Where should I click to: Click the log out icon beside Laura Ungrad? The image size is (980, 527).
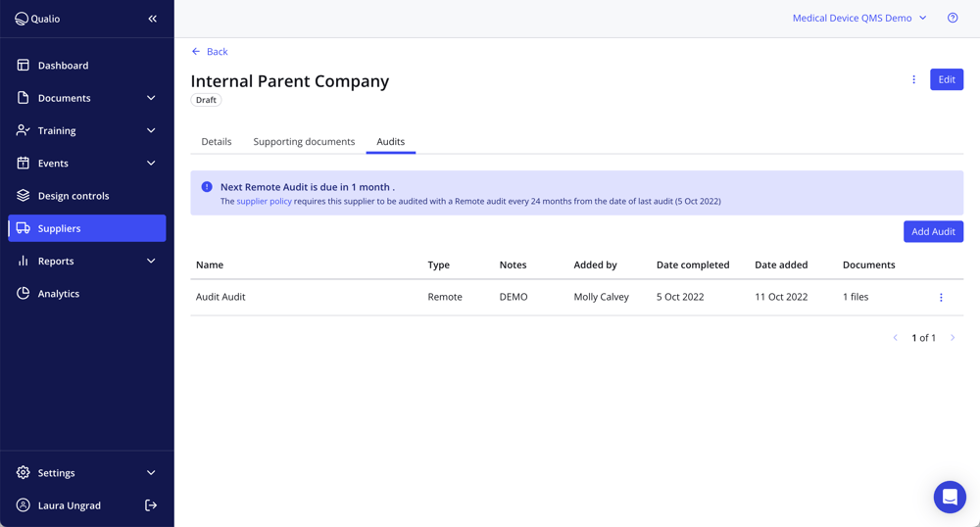tap(151, 505)
